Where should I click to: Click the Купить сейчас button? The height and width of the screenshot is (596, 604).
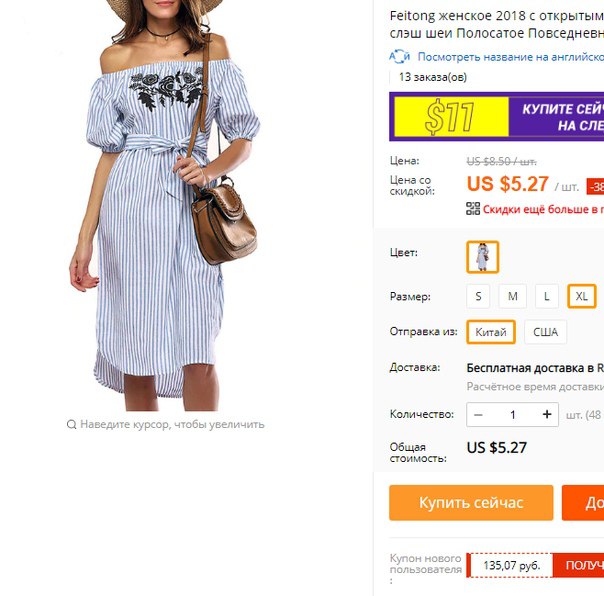(x=471, y=503)
